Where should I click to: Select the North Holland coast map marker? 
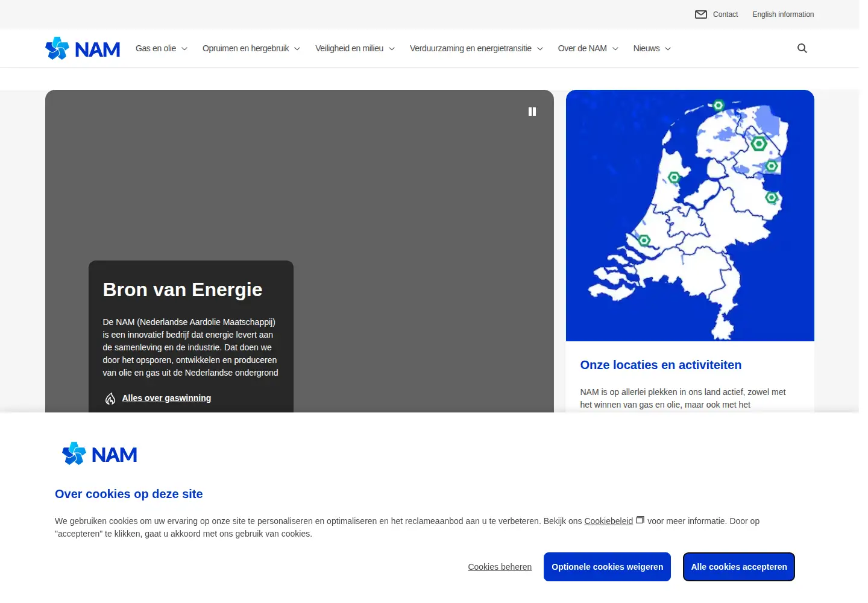pyautogui.click(x=675, y=177)
